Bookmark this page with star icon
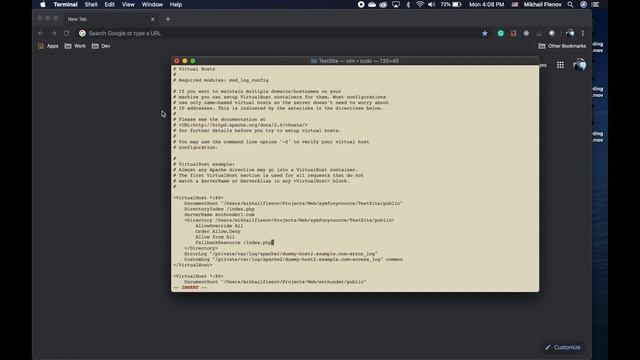This screenshot has width=640, height=360. pos(484,33)
